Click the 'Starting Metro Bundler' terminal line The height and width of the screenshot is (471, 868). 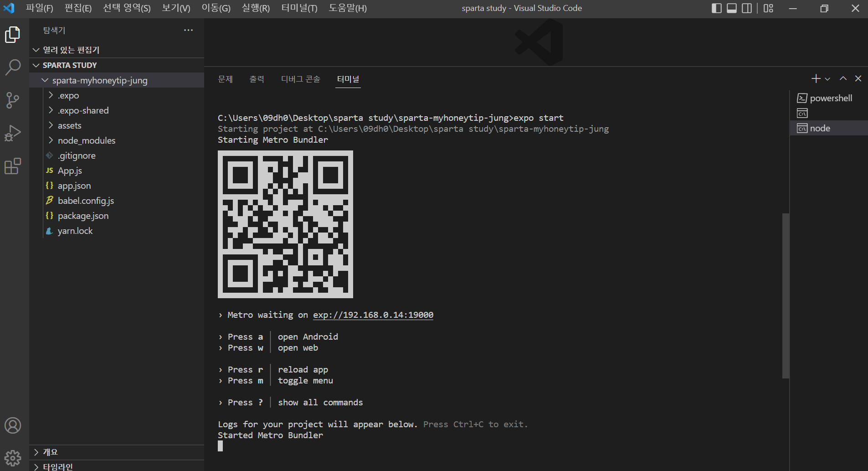273,140
